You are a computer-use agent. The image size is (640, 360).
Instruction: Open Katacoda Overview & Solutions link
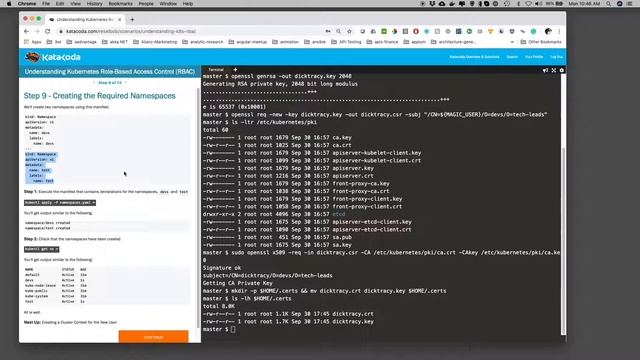pos(474,57)
